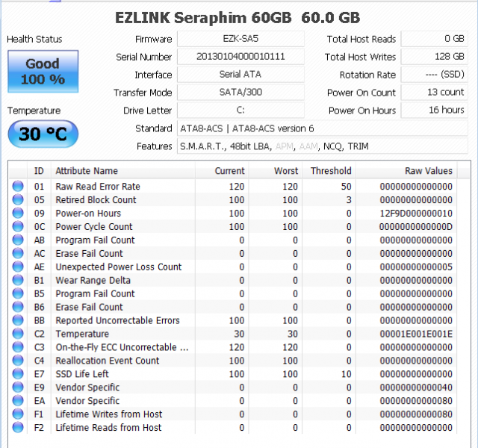This screenshot has height=448, width=478.
Task: Click the Total Host Reads value 0 GB
Action: 435,39
